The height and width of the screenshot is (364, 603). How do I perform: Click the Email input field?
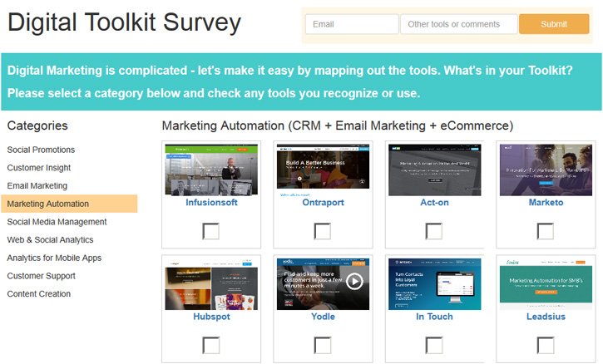pos(352,24)
